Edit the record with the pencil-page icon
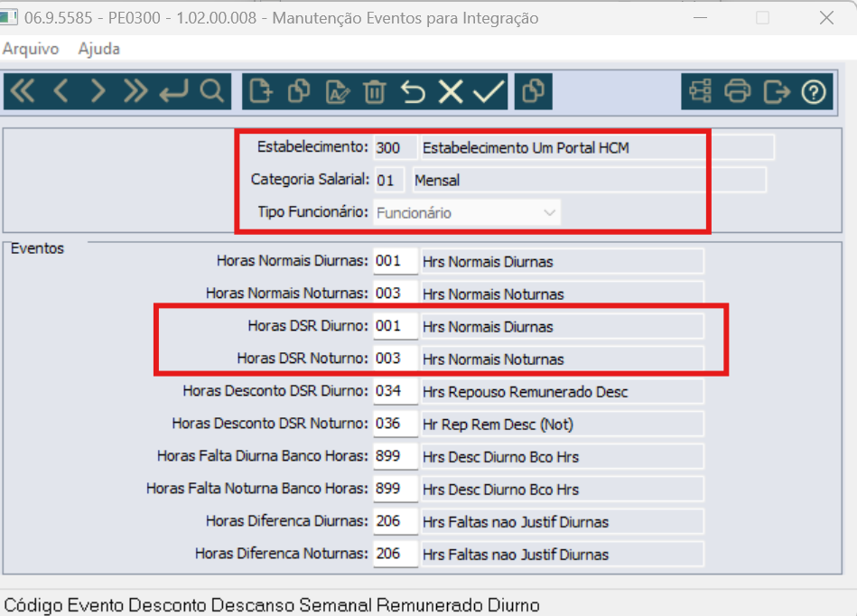857x616 pixels. pyautogui.click(x=337, y=91)
